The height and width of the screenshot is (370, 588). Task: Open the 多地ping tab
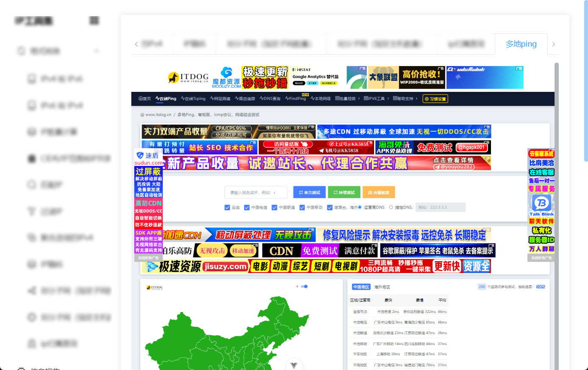tap(521, 44)
